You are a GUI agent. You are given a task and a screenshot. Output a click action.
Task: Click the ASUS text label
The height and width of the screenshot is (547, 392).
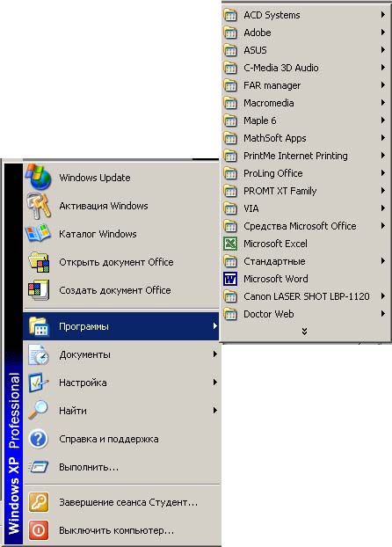(255, 50)
